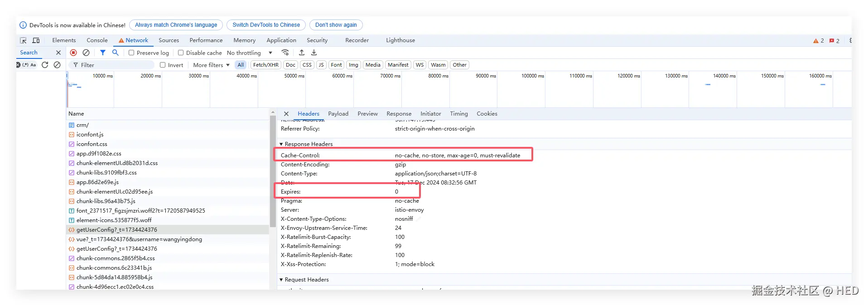Tick the Invert filter checkbox
This screenshot has height=306, width=868.
pos(163,65)
